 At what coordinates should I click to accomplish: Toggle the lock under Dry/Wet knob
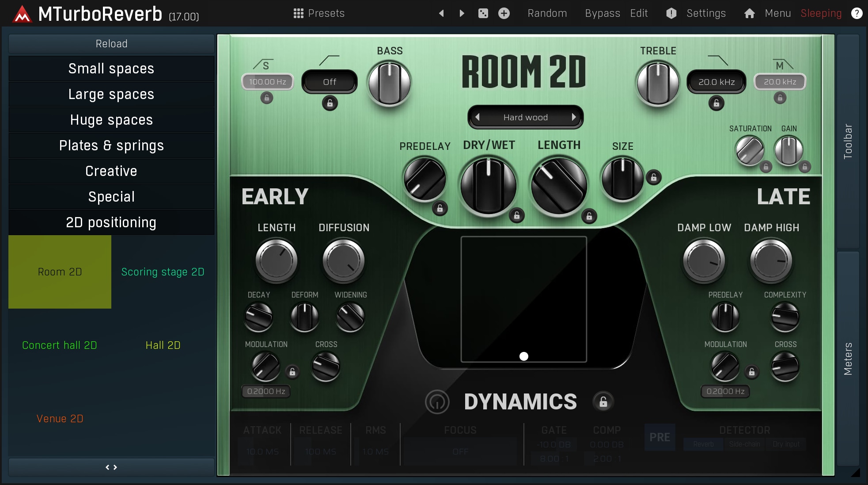pyautogui.click(x=516, y=215)
